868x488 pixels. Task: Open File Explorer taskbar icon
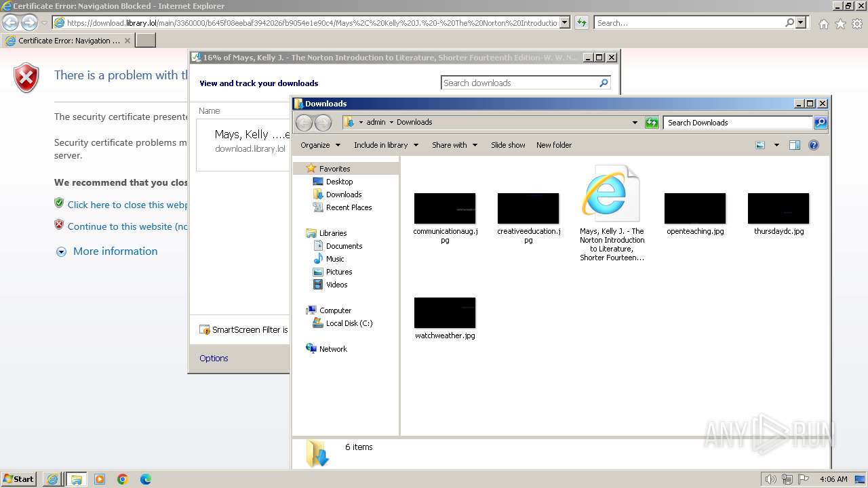coord(76,479)
